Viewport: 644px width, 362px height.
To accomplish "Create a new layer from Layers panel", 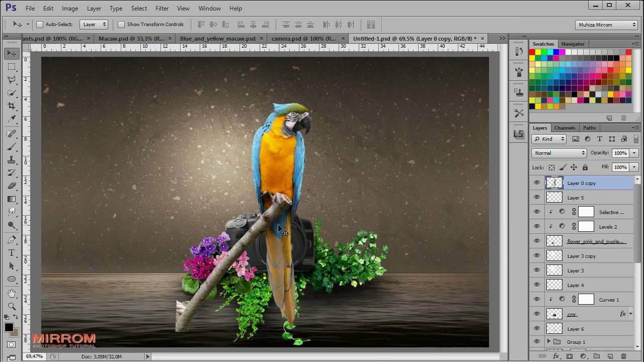I will 610,356.
